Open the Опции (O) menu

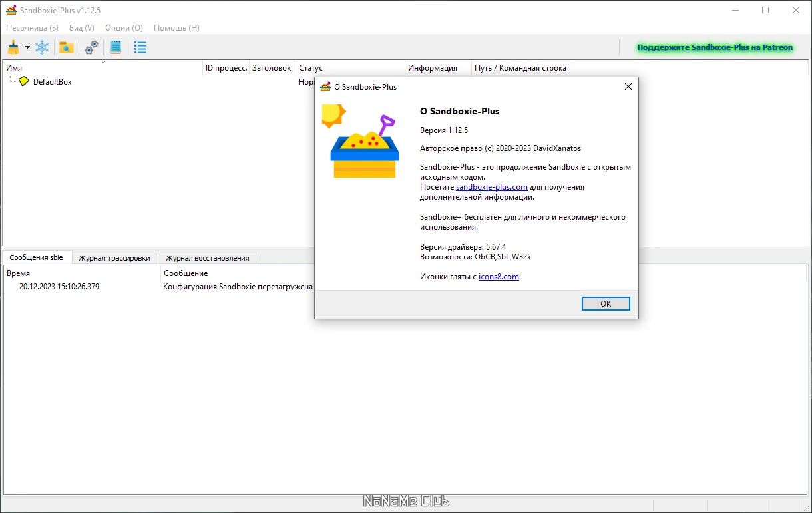124,28
